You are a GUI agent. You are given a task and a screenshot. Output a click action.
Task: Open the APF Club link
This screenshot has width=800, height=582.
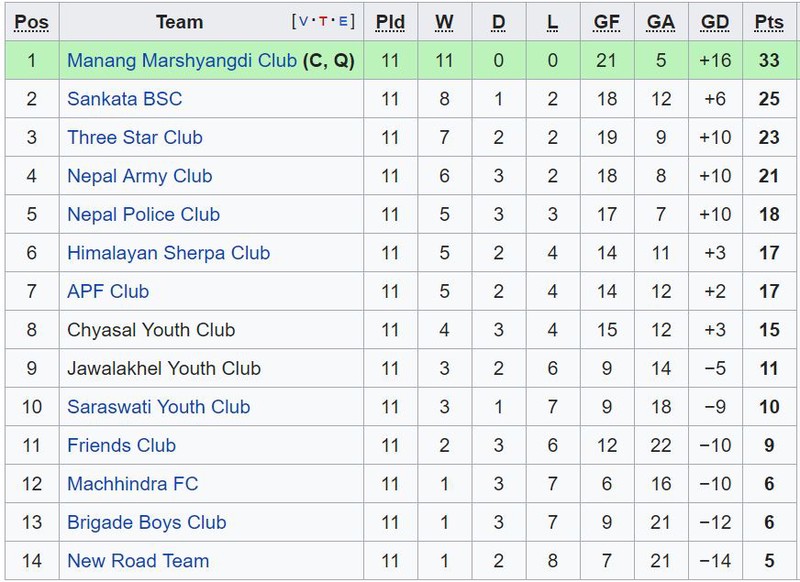(x=108, y=291)
